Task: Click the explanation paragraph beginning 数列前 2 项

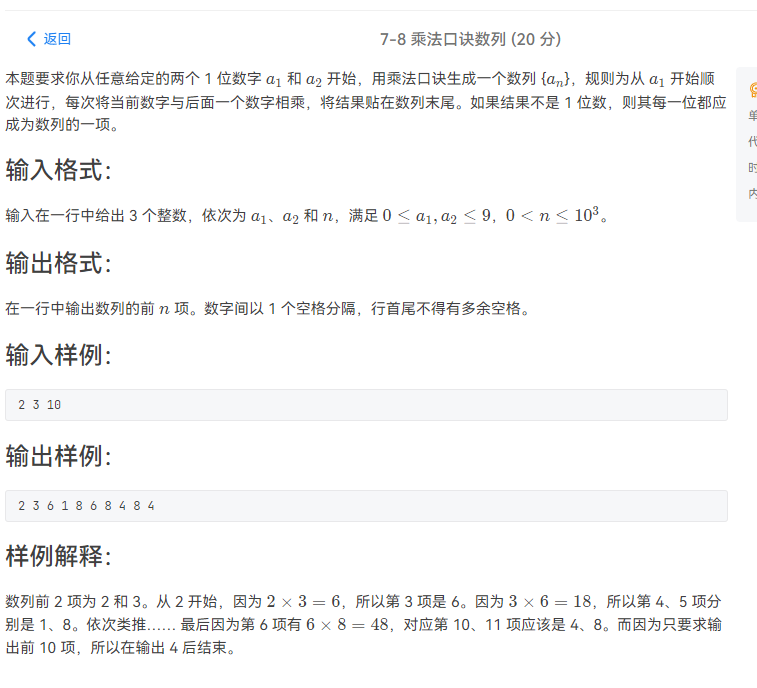Action: (x=364, y=624)
